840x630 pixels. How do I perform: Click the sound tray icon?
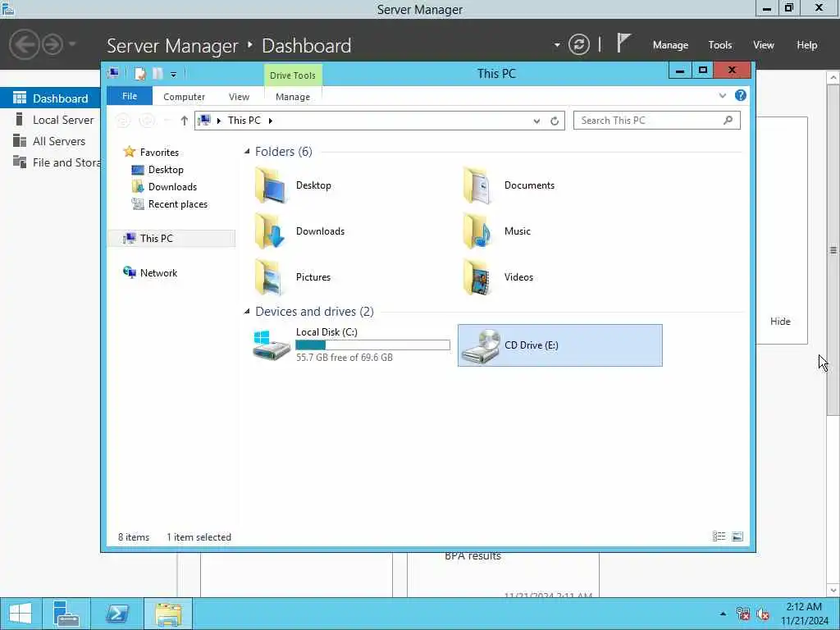[763, 614]
